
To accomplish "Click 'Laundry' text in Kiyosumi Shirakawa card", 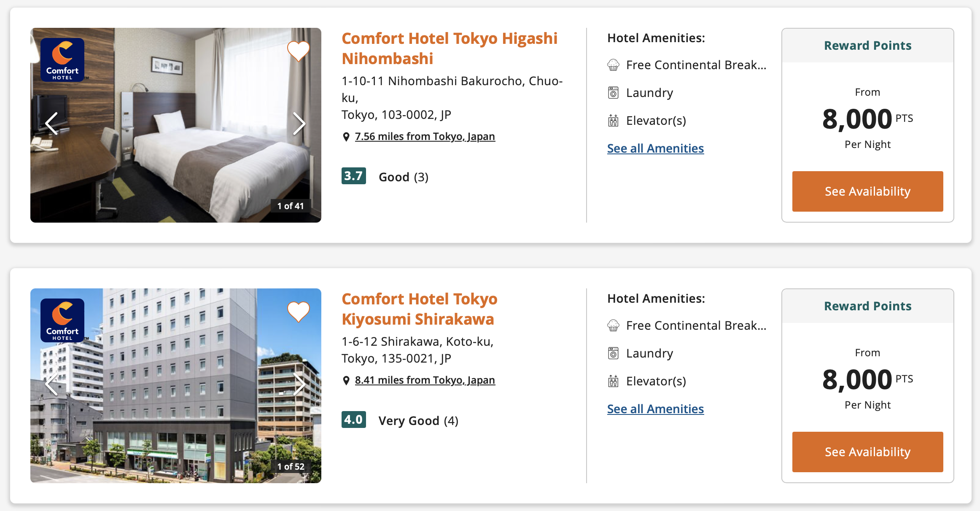I will [x=649, y=353].
